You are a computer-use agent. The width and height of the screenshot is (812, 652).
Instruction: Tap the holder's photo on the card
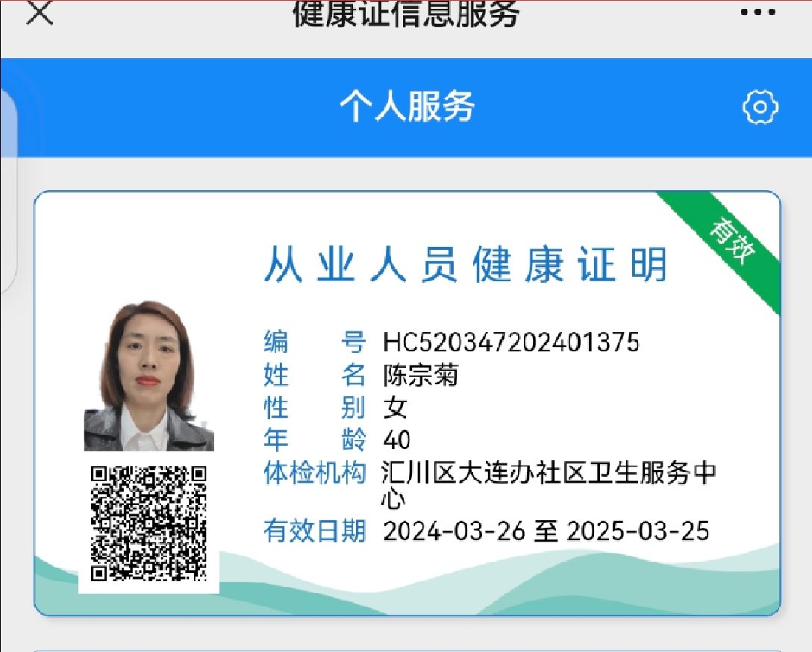pos(149,376)
